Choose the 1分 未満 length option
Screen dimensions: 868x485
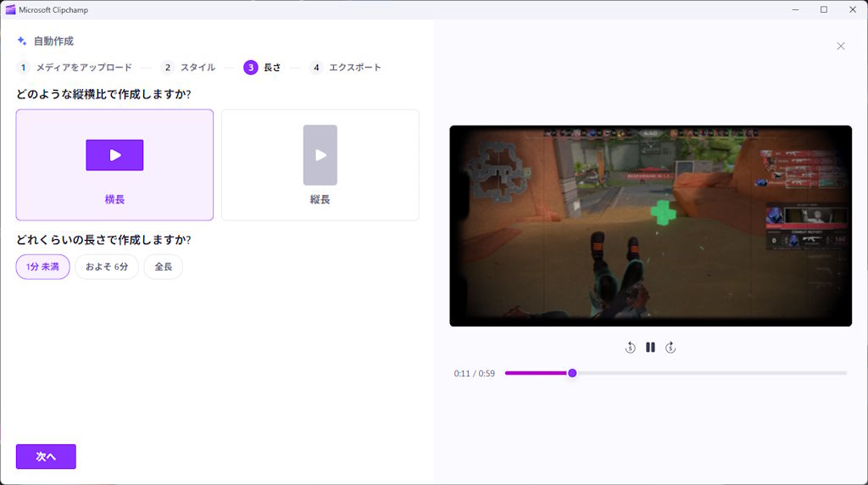coord(42,267)
